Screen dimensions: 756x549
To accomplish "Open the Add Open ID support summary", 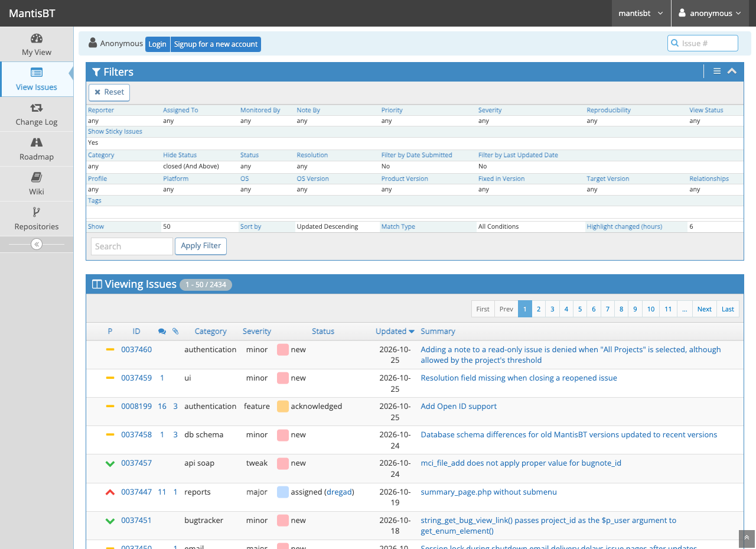I will click(458, 407).
